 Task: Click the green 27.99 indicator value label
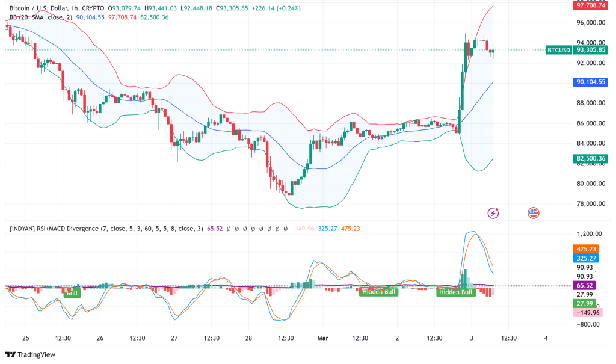[584, 304]
